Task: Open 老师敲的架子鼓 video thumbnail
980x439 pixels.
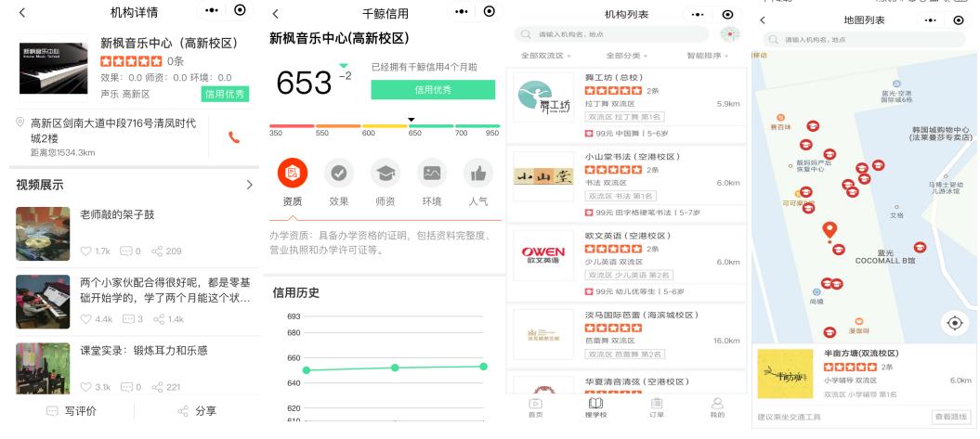Action: click(43, 234)
